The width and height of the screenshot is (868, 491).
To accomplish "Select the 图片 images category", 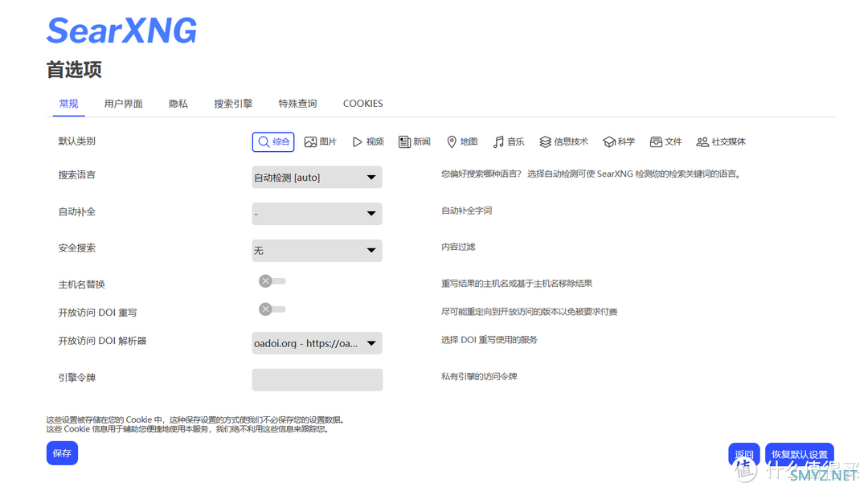I will click(321, 141).
